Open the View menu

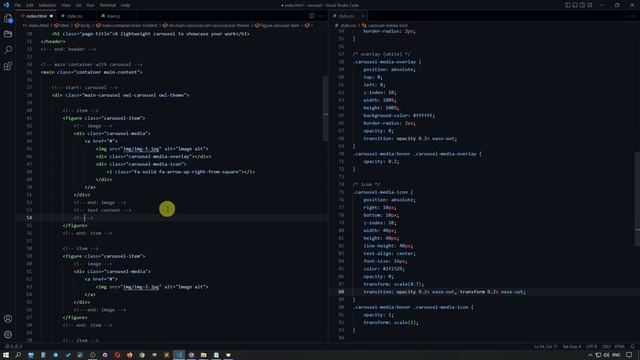(x=66, y=5)
